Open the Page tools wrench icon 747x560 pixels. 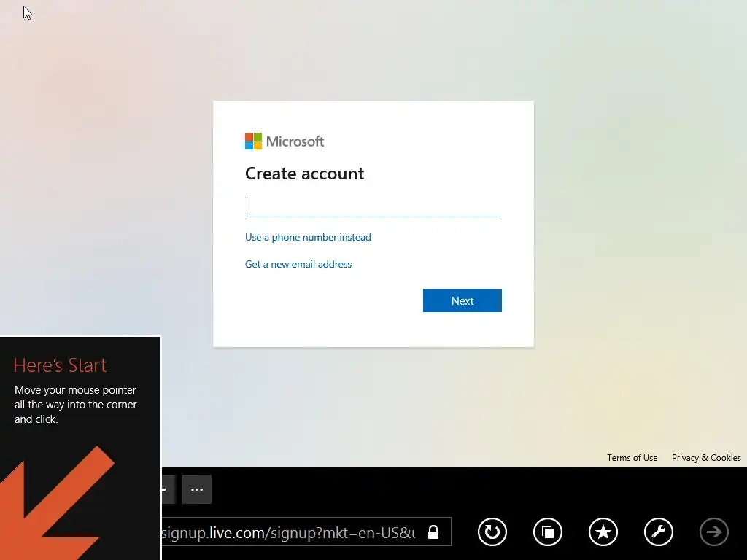coord(659,532)
